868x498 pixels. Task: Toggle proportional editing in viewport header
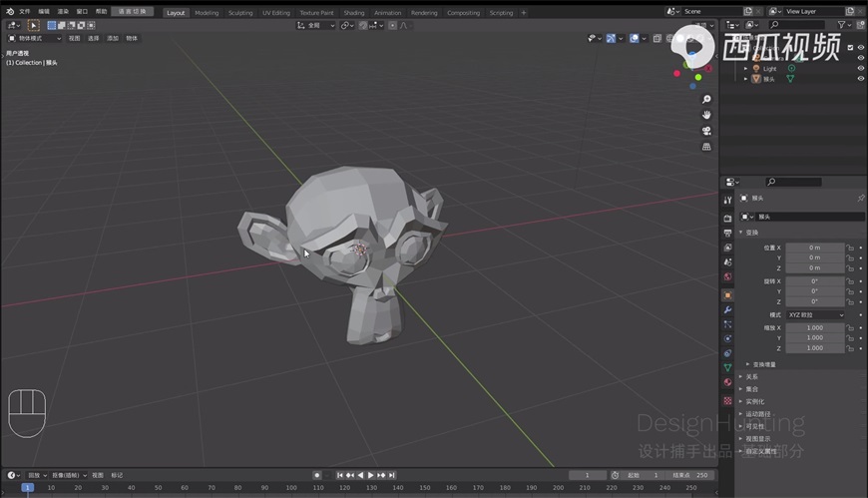coord(392,25)
